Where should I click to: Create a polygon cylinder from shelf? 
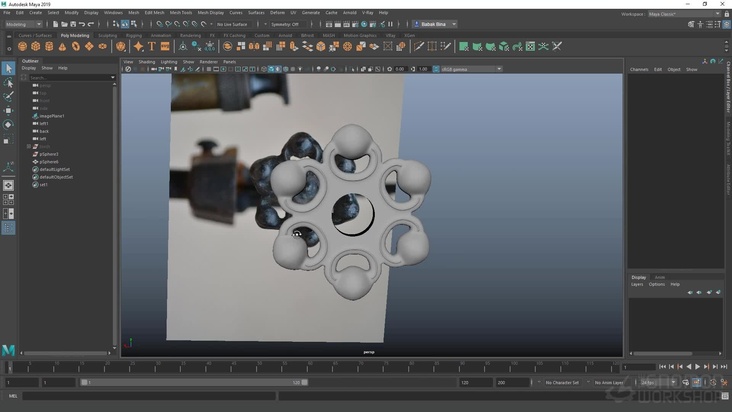49,46
